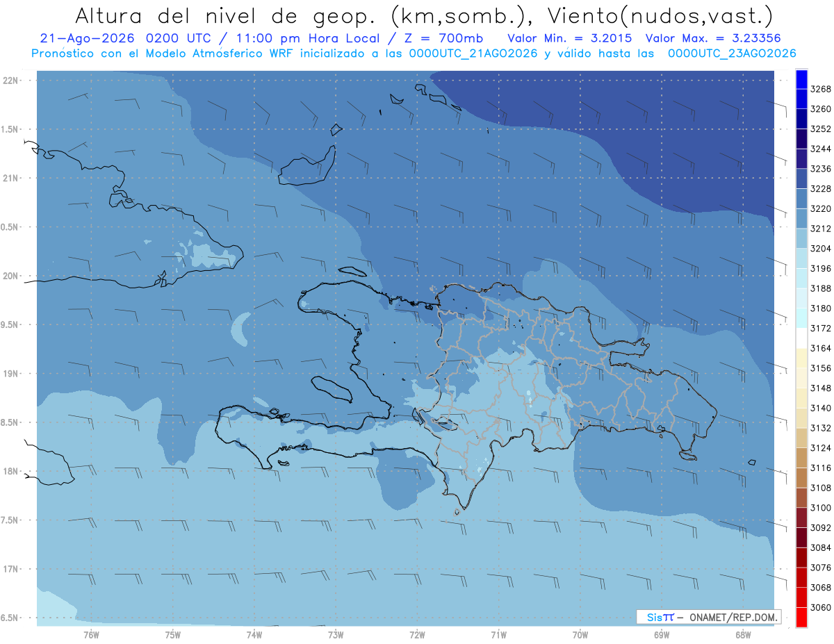Click the '20N' latitude label
This screenshot has height=644, width=834.
coord(10,276)
